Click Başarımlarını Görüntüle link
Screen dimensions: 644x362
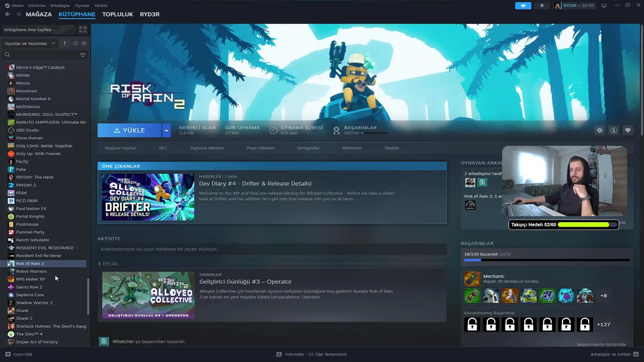(x=601, y=344)
